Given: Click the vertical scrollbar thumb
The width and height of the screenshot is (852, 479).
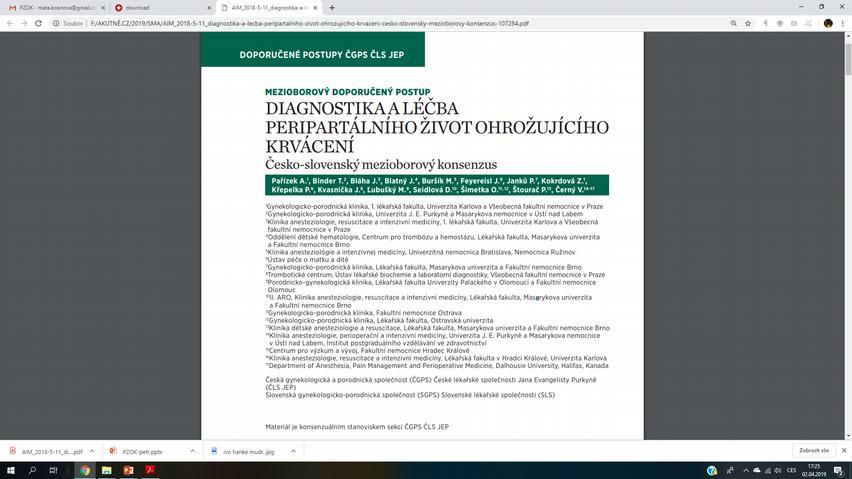Looking at the screenshot, I should (848, 60).
